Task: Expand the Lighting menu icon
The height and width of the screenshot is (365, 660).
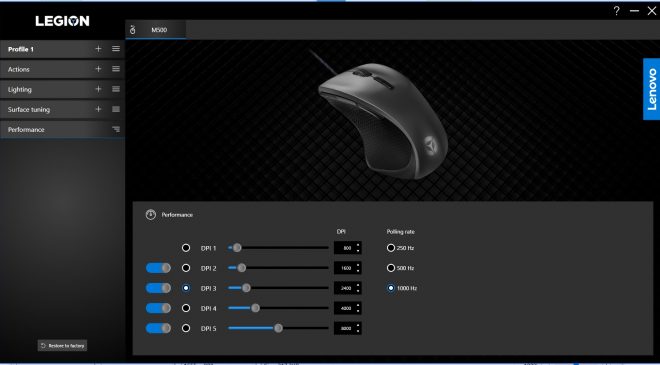Action: pyautogui.click(x=116, y=89)
